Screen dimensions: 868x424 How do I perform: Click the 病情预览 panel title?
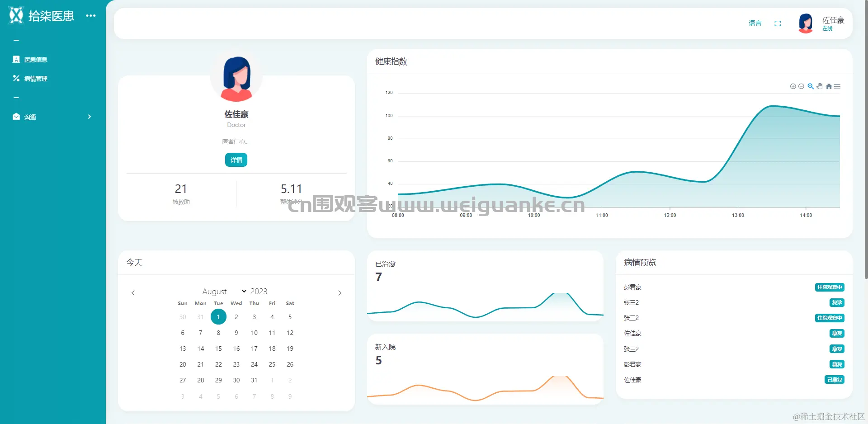coord(640,263)
